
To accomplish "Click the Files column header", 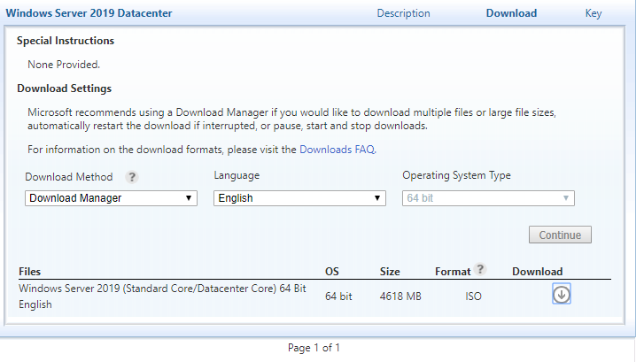I will 29,272.
